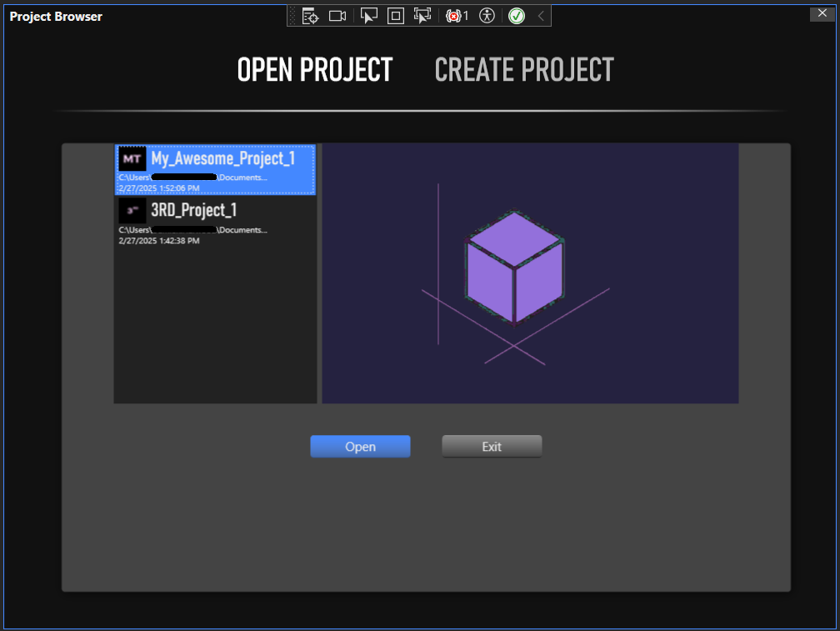The width and height of the screenshot is (840, 631).
Task: Select My_Awesome_Project_1 in the project list
Action: point(222,159)
